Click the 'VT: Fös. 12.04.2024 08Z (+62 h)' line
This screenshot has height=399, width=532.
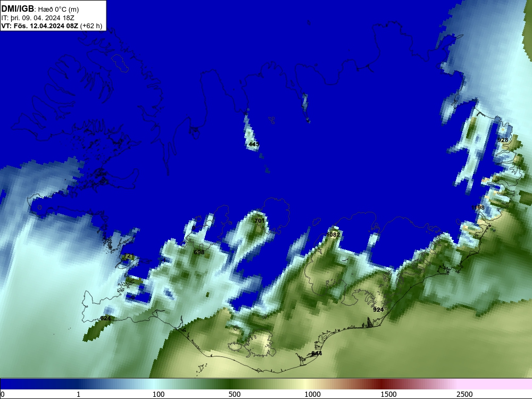coord(52,26)
